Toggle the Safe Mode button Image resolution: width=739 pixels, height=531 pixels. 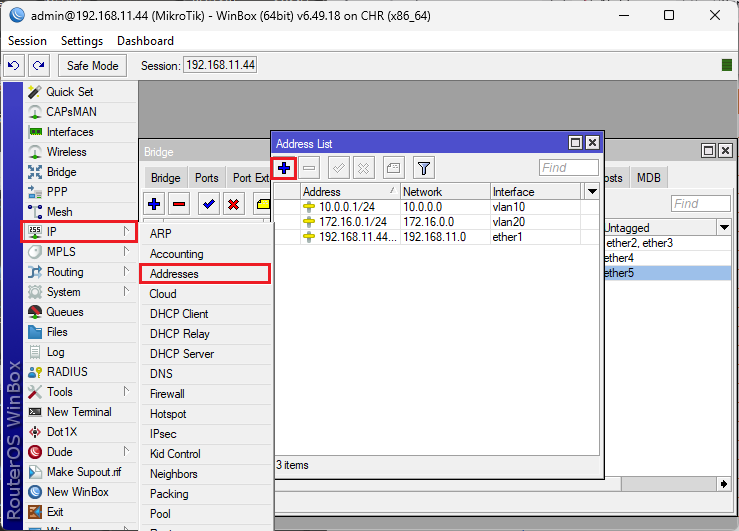(x=92, y=65)
